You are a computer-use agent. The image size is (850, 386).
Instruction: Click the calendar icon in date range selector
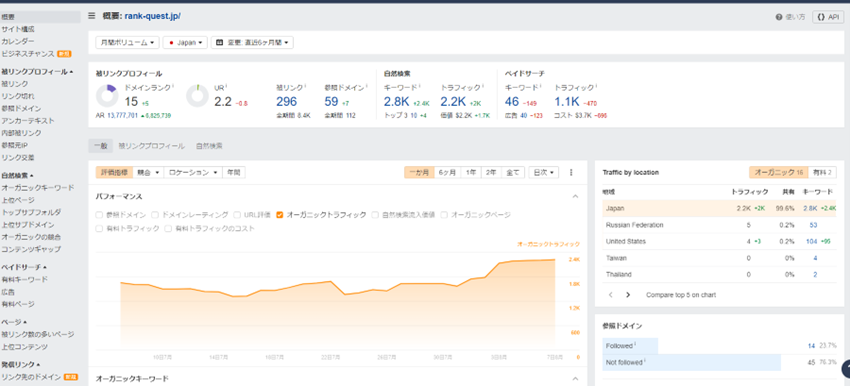pyautogui.click(x=220, y=42)
